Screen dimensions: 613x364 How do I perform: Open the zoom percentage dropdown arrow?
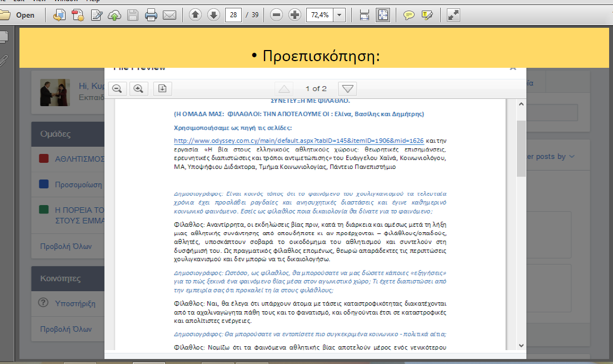340,15
